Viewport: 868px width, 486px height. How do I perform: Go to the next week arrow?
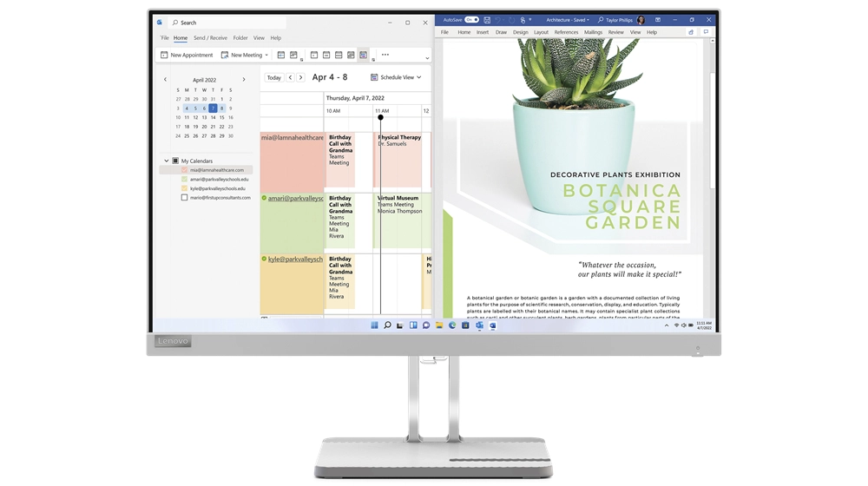click(x=301, y=77)
